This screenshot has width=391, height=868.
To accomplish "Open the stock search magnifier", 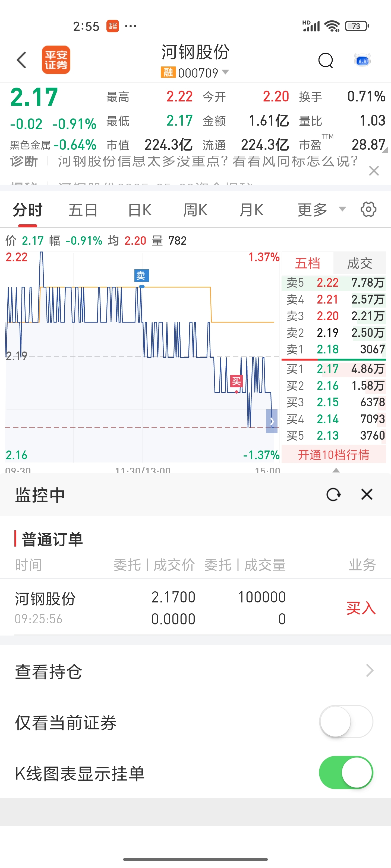I will pyautogui.click(x=326, y=61).
